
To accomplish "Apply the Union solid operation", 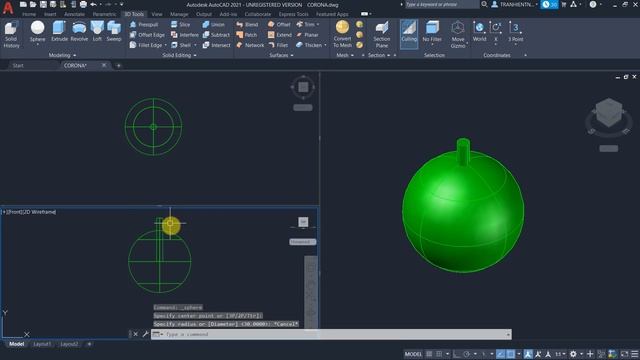I will click(214, 24).
